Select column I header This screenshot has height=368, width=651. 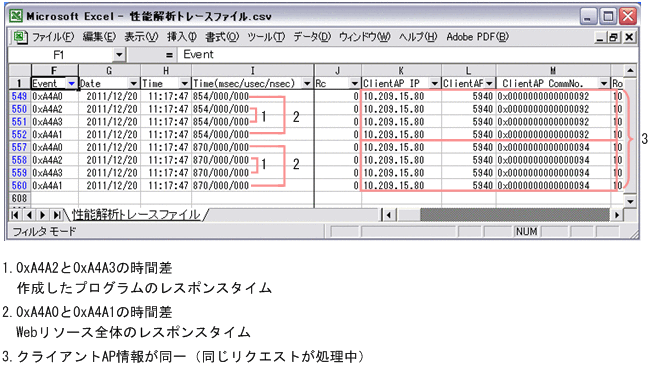[x=252, y=71]
